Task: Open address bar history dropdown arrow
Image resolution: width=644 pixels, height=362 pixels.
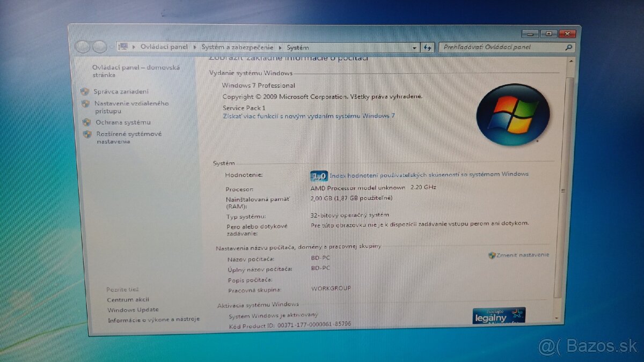Action: (414, 47)
